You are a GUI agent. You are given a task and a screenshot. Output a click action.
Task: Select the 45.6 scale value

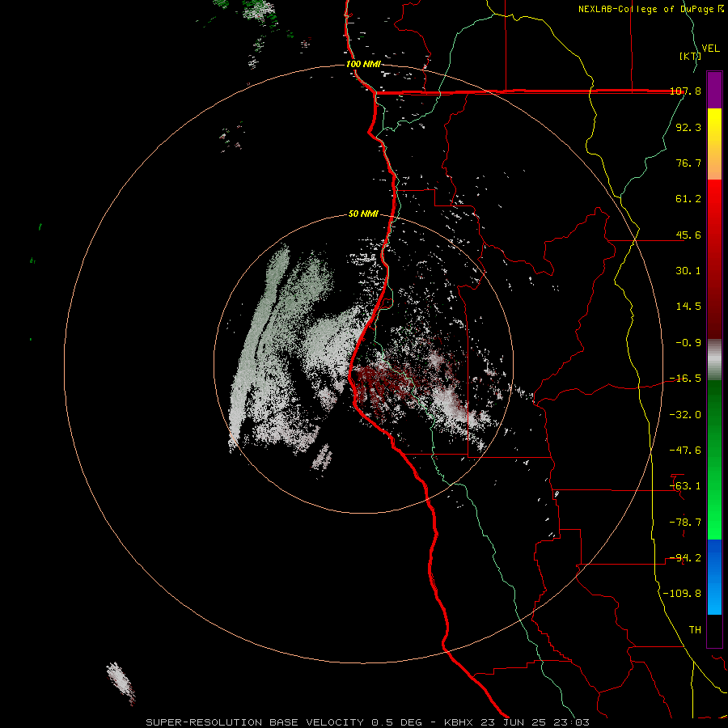pyautogui.click(x=688, y=235)
